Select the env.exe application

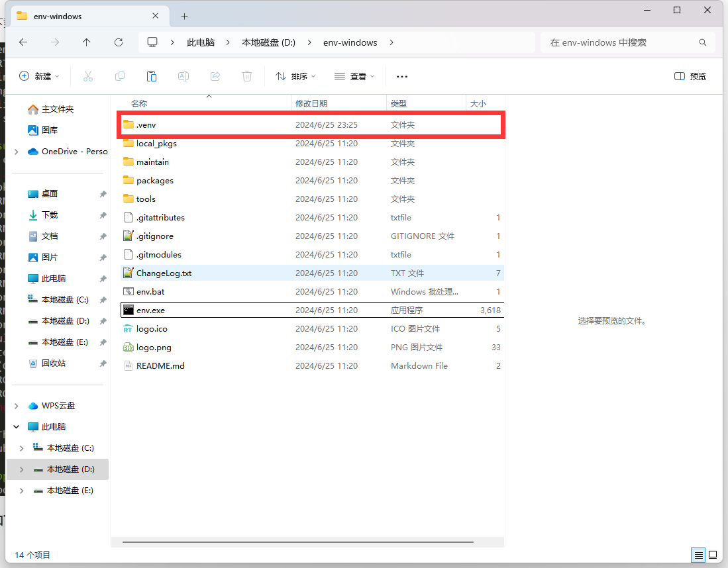click(312, 310)
